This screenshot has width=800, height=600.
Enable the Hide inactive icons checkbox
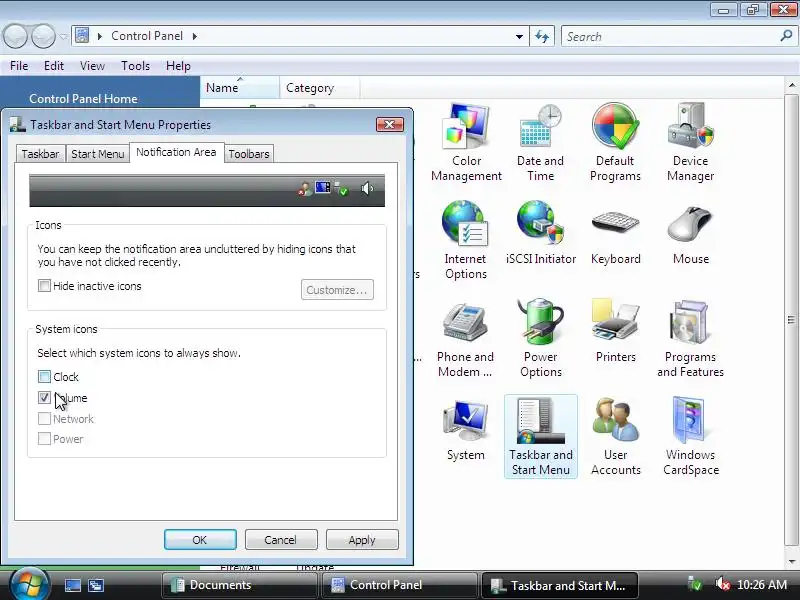44,286
